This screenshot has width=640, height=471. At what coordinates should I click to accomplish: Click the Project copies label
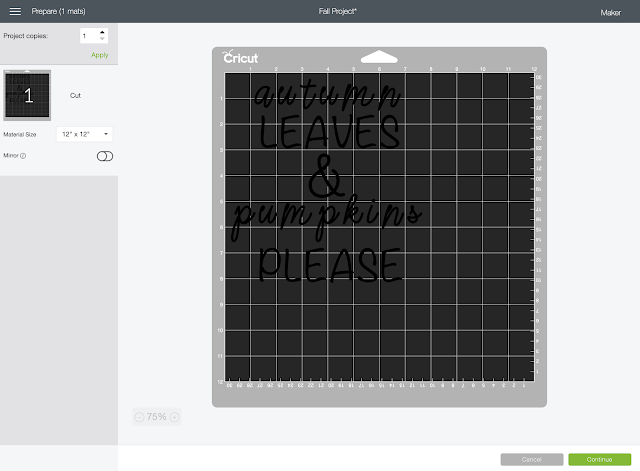pyautogui.click(x=26, y=36)
